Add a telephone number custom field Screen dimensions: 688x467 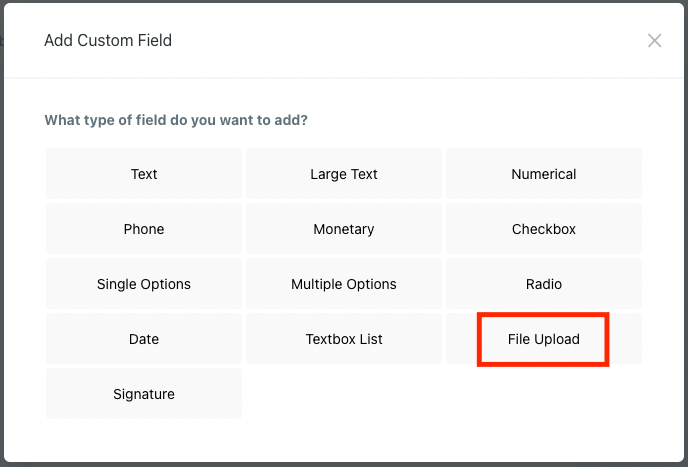pos(144,229)
